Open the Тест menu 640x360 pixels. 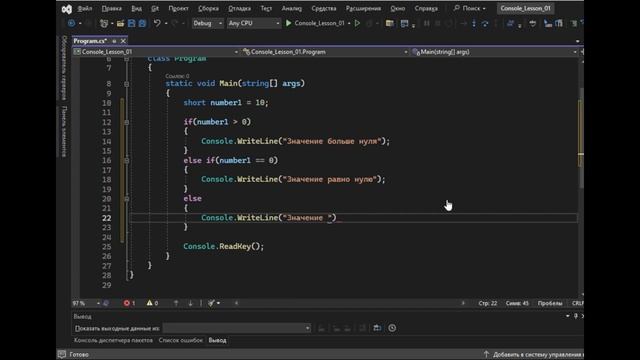(266, 8)
